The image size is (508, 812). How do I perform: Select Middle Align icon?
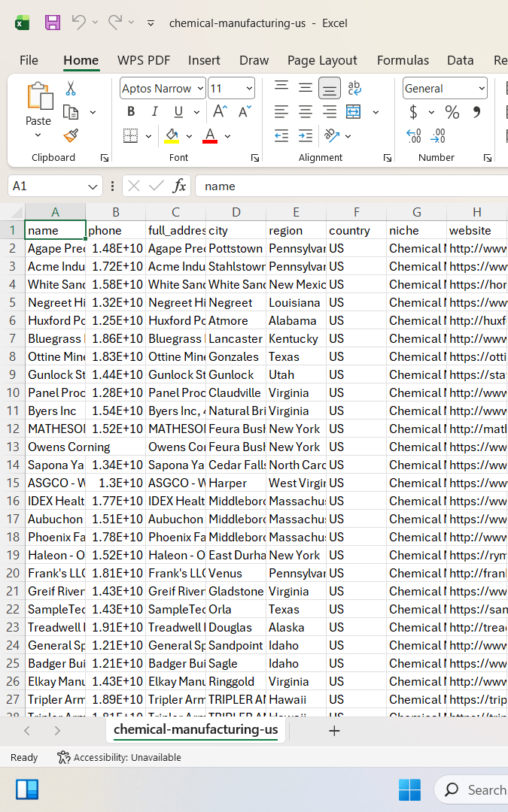[306, 88]
